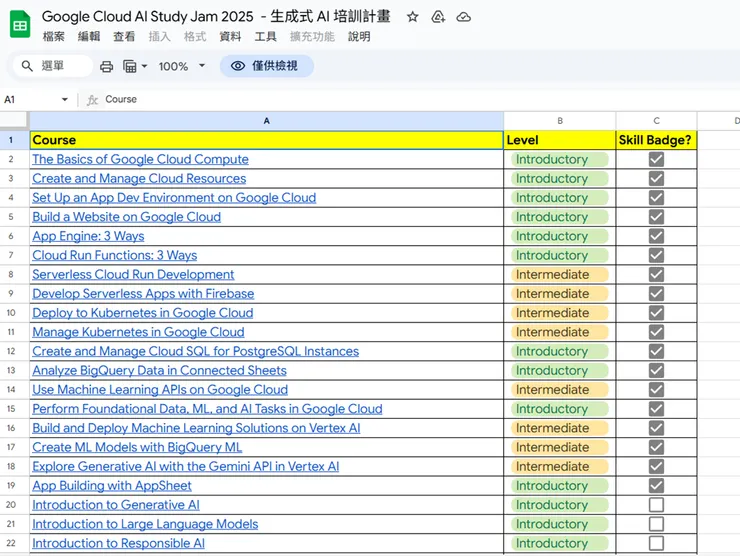
Task: Select column C header
Action: point(656,121)
